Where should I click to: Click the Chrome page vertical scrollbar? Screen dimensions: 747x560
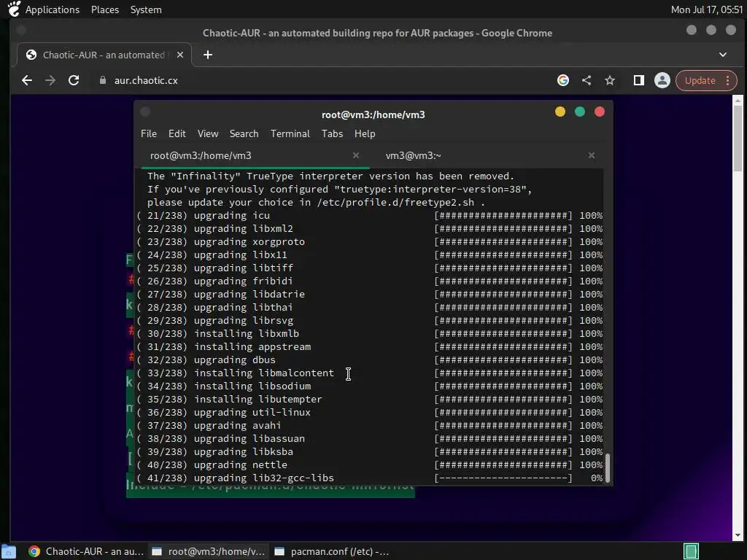[738, 138]
